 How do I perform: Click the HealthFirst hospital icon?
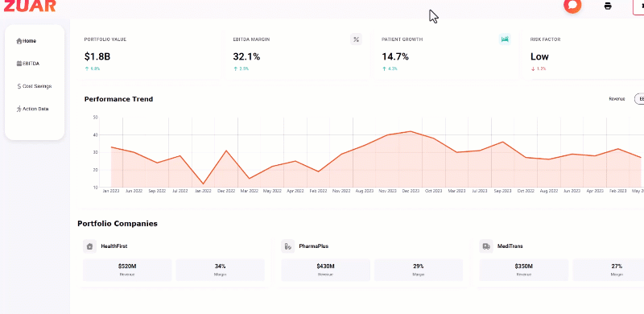pos(89,246)
